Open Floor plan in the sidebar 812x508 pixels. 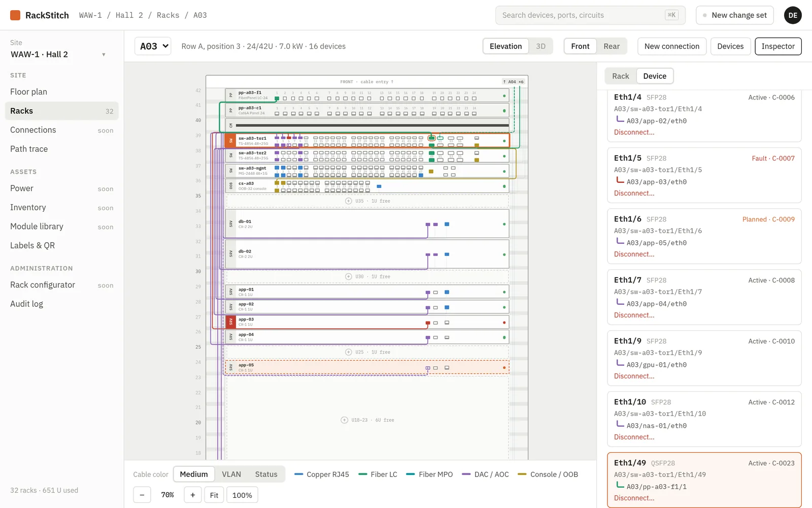62,92
